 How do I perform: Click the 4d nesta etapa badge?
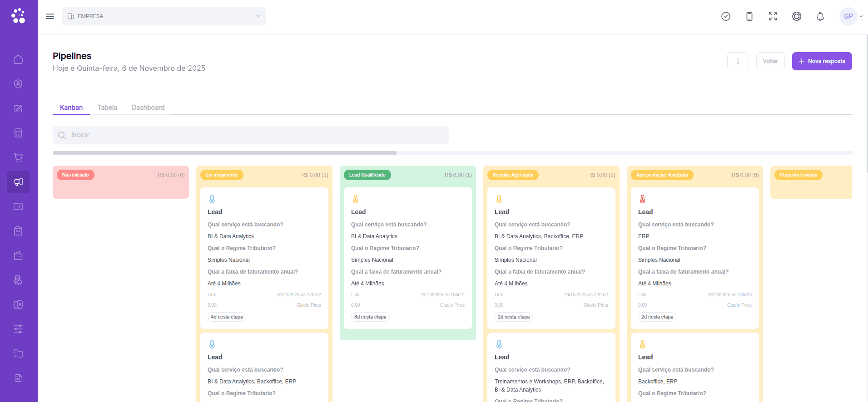[x=227, y=317]
